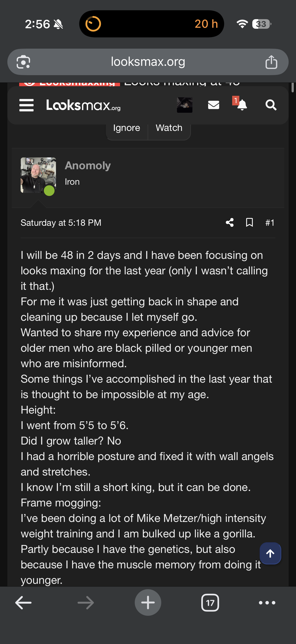296x644 pixels.
Task: Go back with the browser back arrow
Action: pos(23,603)
